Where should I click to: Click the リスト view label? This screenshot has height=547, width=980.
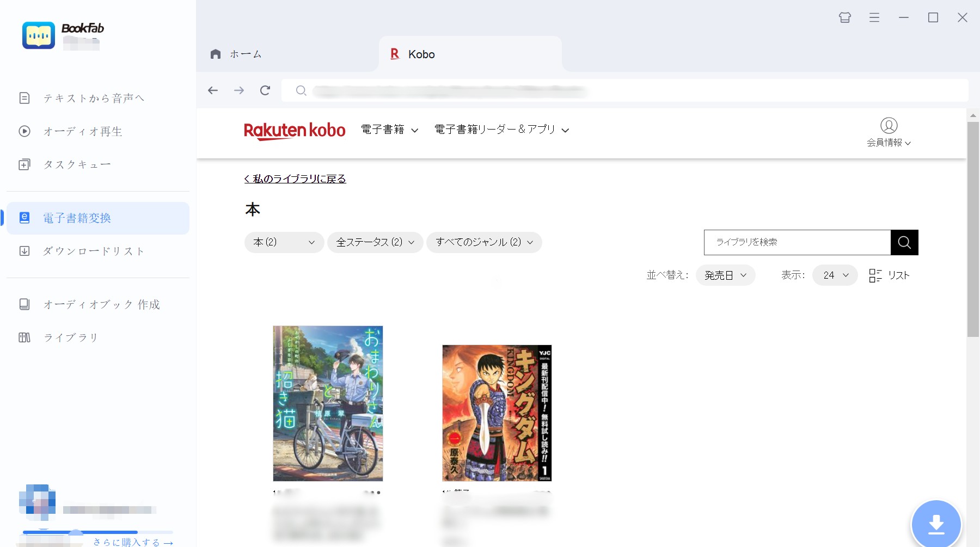point(899,275)
